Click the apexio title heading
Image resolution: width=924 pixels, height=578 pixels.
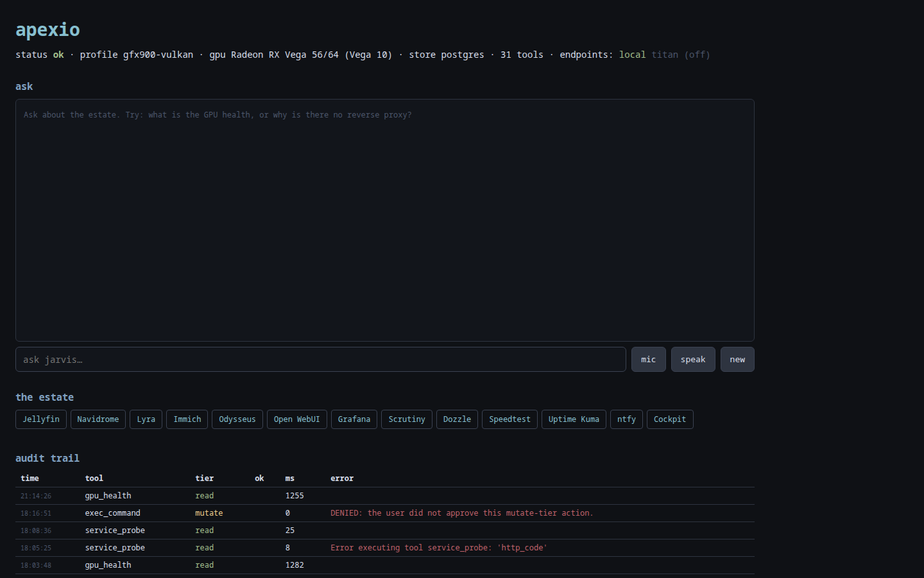pyautogui.click(x=48, y=30)
